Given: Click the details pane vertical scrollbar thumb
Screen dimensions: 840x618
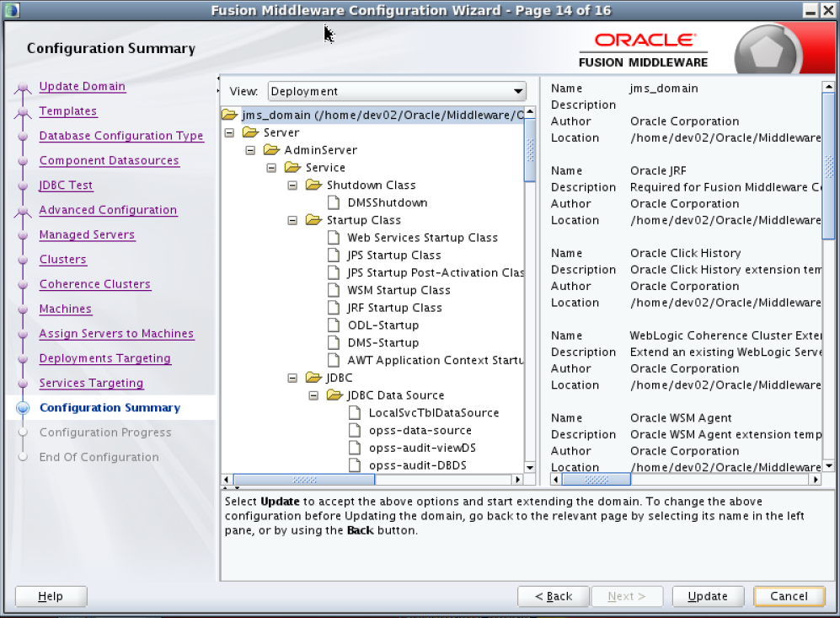Looking at the screenshot, I should coord(828,165).
